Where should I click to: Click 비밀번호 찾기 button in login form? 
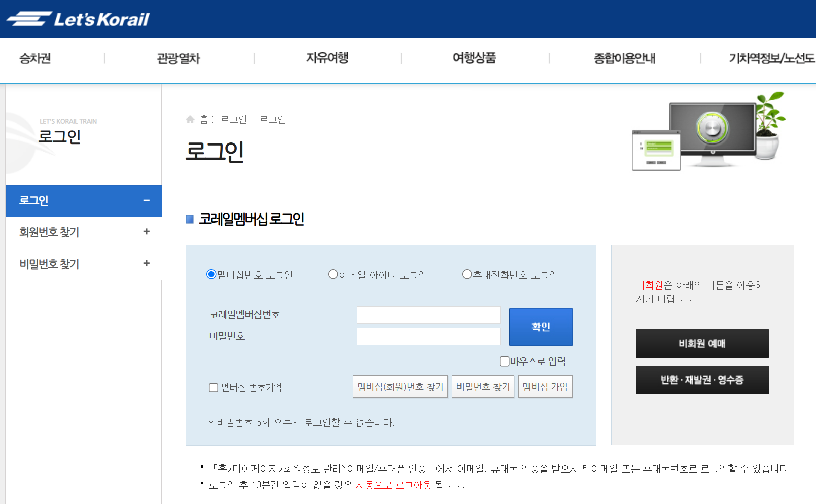click(483, 386)
